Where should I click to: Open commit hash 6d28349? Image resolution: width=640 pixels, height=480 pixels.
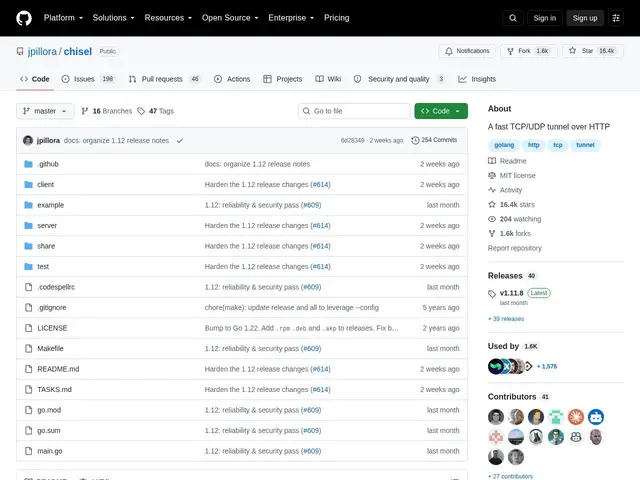[x=352, y=140]
